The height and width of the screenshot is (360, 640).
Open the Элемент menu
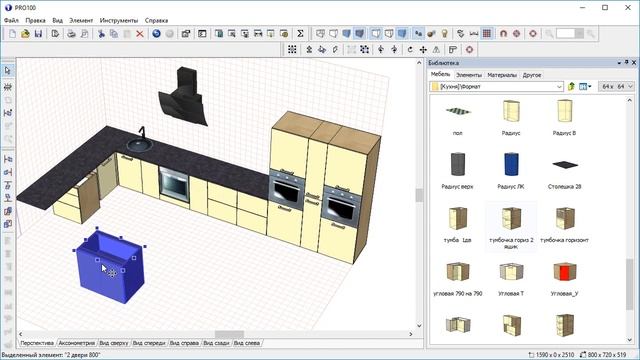point(81,20)
